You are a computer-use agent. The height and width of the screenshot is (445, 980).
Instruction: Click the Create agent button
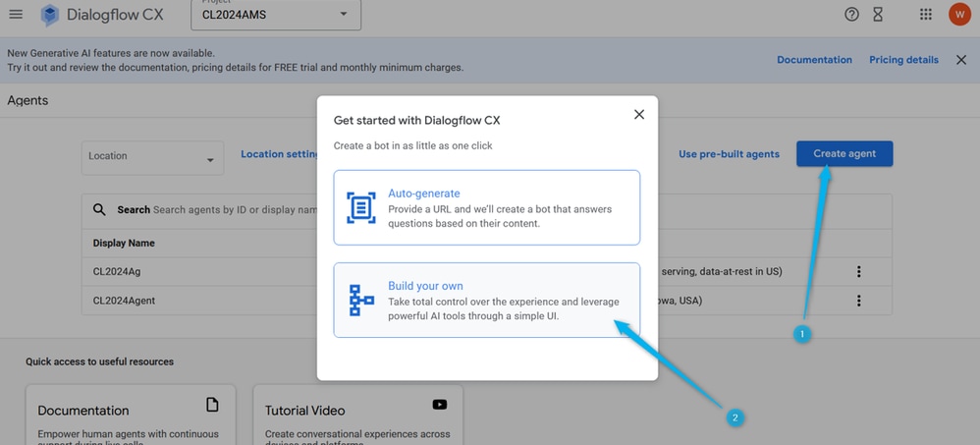point(844,154)
